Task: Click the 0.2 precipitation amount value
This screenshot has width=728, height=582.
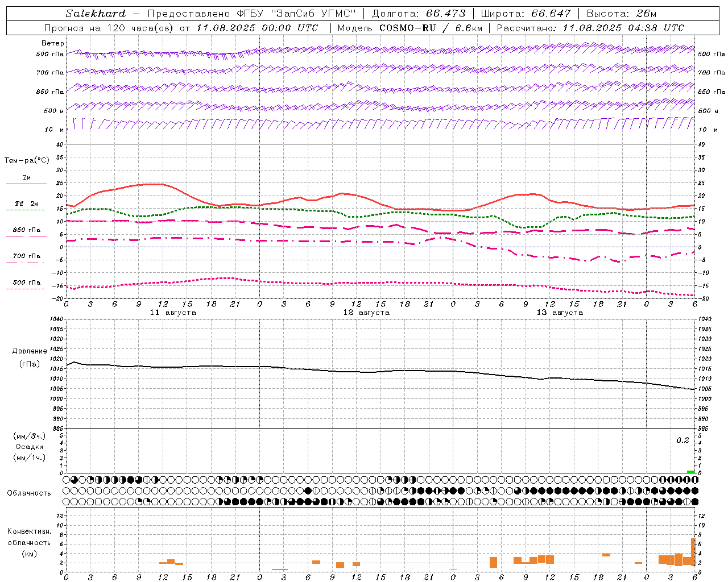Action: click(682, 440)
